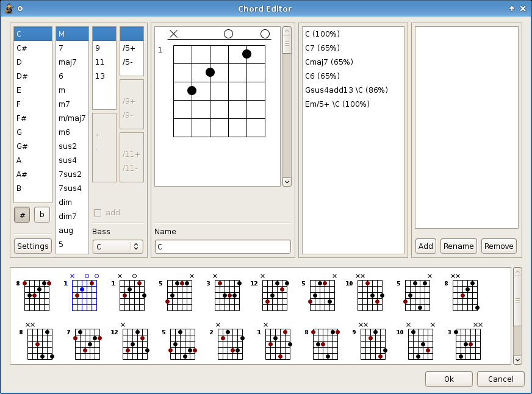Click the muted string X marker above the fretboard

pyautogui.click(x=173, y=34)
